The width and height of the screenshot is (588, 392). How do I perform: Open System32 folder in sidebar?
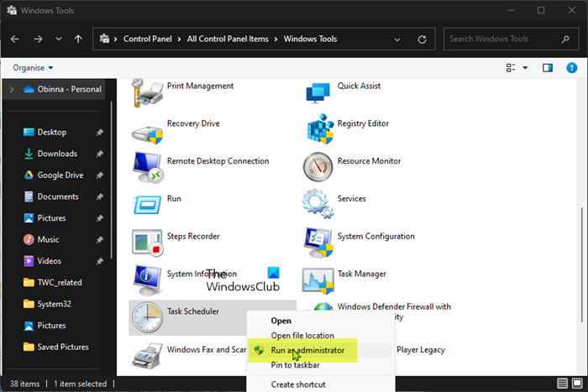point(54,304)
